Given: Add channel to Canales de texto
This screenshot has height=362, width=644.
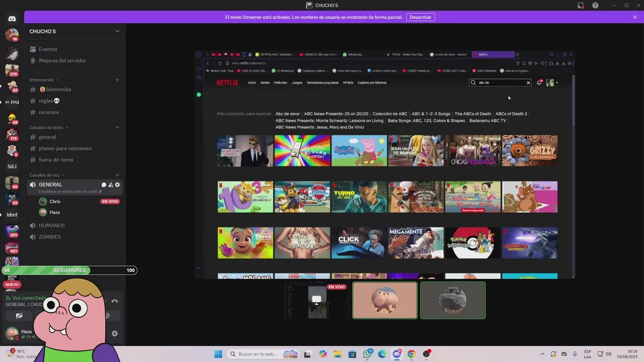Looking at the screenshot, I should coord(117,127).
